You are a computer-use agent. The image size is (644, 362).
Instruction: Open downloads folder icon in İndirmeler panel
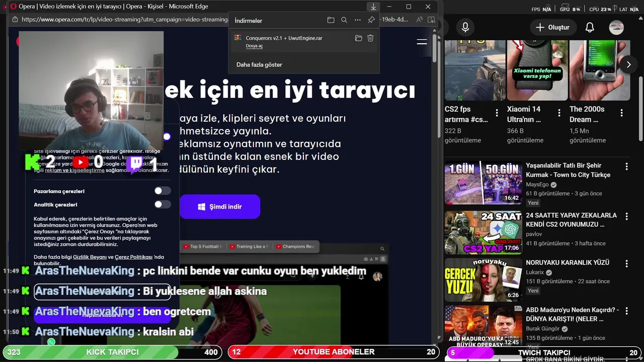pos(331,20)
